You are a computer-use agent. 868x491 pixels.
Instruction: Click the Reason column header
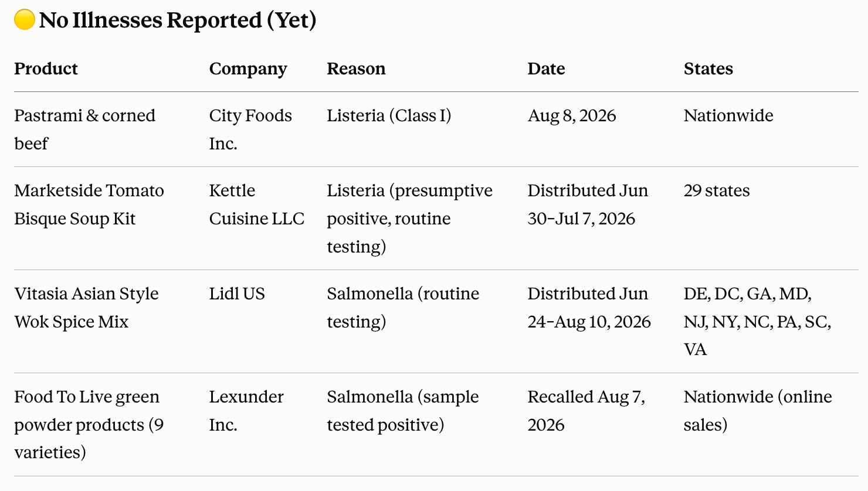tap(356, 69)
